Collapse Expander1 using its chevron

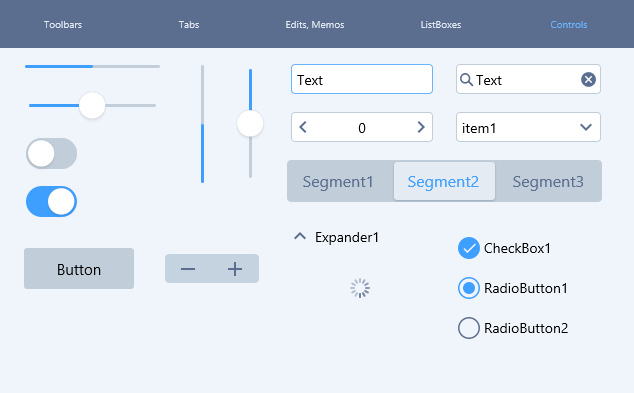click(300, 236)
